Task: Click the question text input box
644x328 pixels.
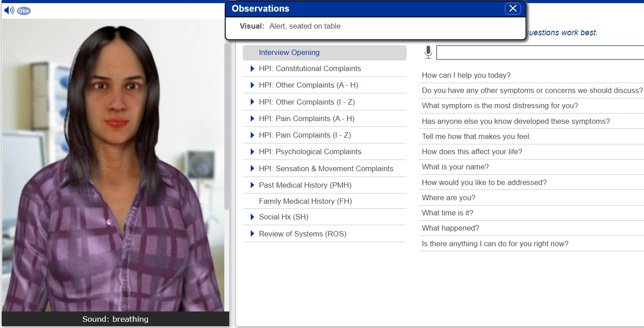Action: pos(540,52)
